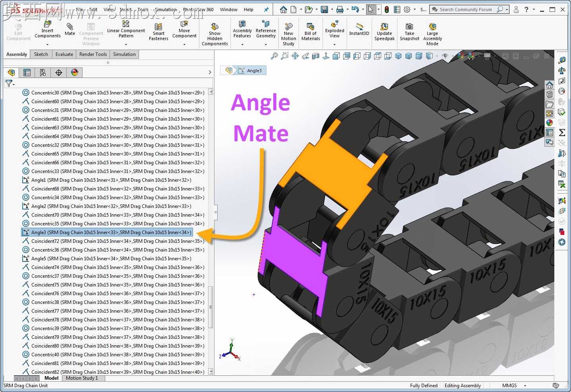Screen dimensions: 571x392
Task: Open the FeatureManager Design Tree tab icon
Action: point(12,72)
